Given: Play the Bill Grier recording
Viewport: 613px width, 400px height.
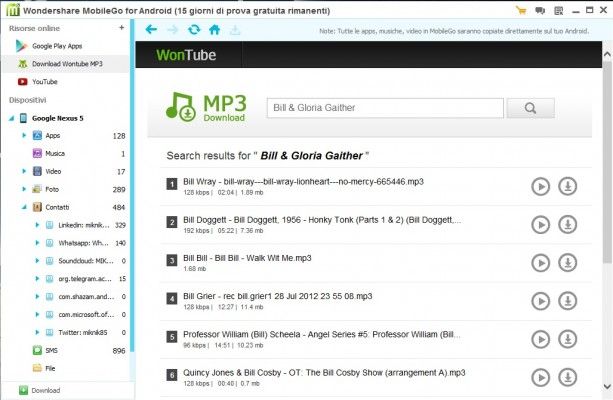Looking at the screenshot, I should [541, 301].
